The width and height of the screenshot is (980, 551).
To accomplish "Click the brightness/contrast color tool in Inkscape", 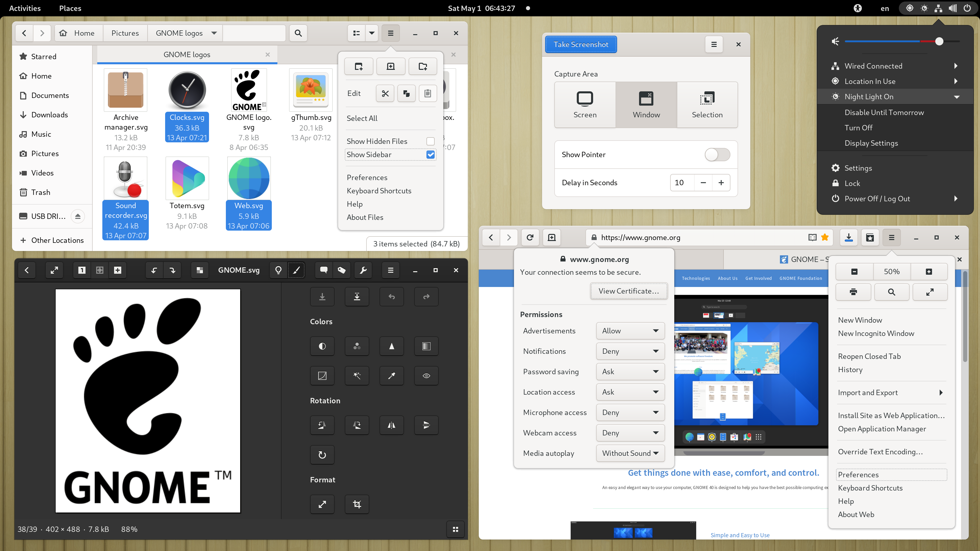I will click(322, 346).
